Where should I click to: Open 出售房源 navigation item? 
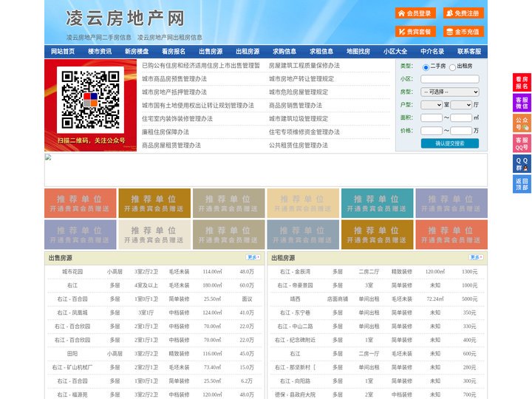pyautogui.click(x=211, y=52)
